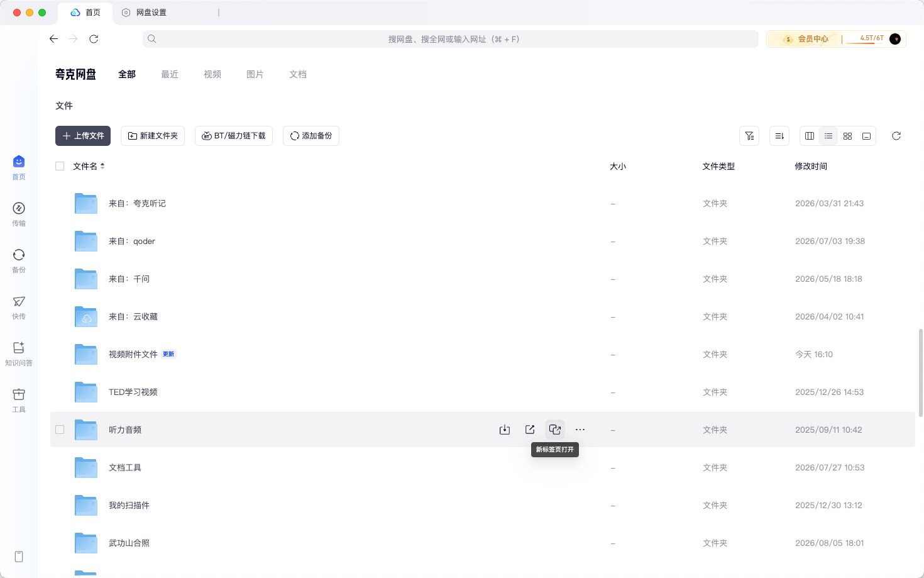Open the sort order dropdown icon
This screenshot has height=578, width=924.
(x=779, y=136)
